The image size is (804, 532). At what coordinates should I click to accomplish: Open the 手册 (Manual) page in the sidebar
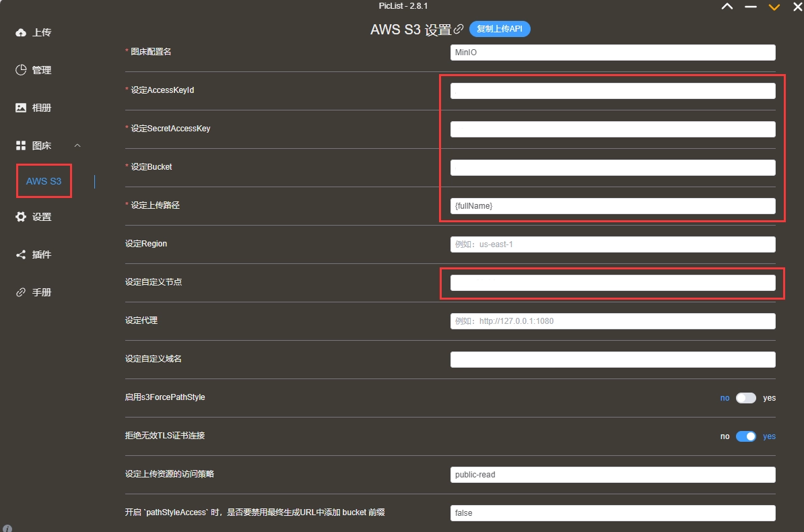tap(33, 292)
